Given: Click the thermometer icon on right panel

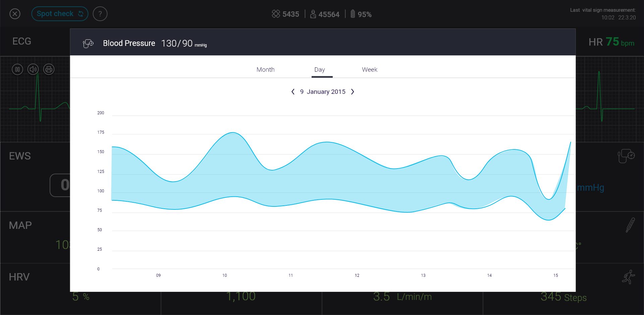Looking at the screenshot, I should [630, 225].
